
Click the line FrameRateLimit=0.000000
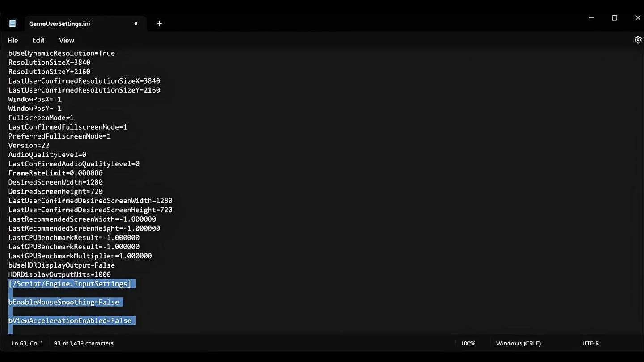(x=55, y=173)
